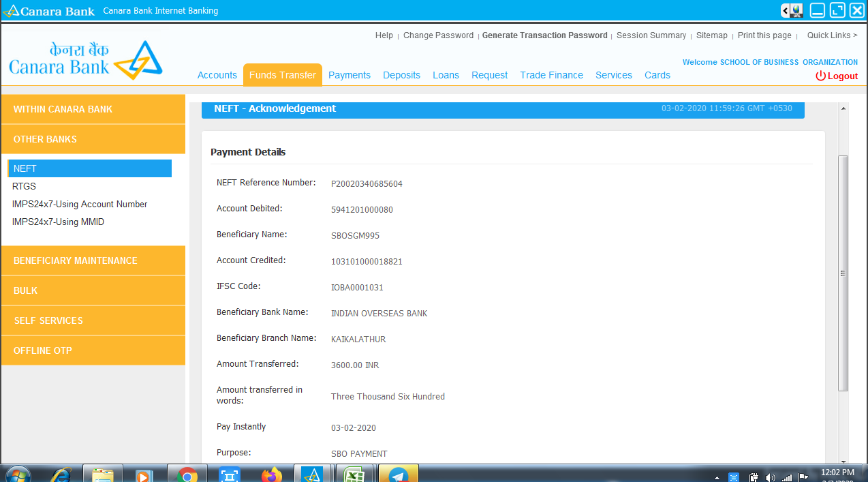The image size is (868, 482).
Task: Expand the BULK sidebar section
Action: click(x=93, y=290)
